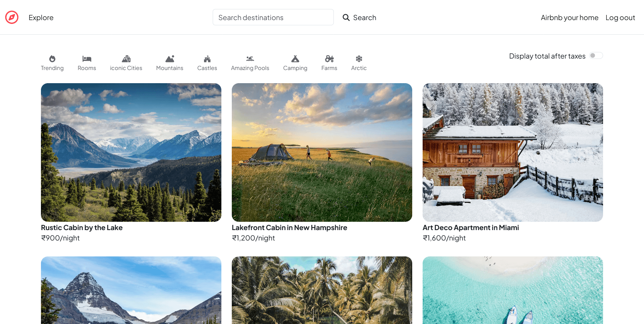Open Lakefront Cabin in New Hampshire photo
This screenshot has height=324, width=644.
pos(322,152)
